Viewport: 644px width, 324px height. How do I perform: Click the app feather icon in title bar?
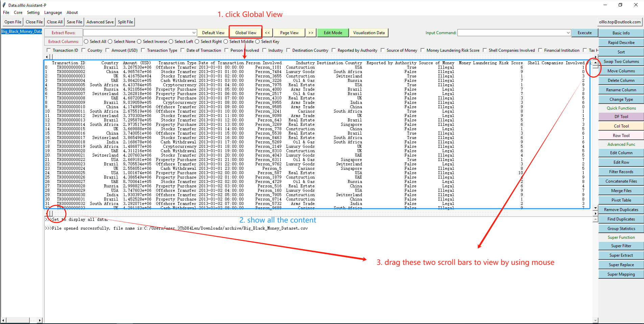(4, 5)
